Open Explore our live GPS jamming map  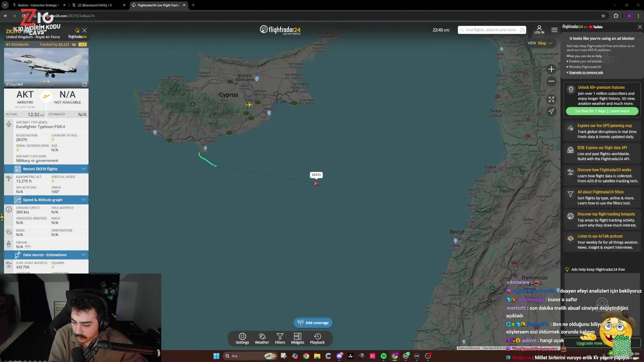[603, 131]
